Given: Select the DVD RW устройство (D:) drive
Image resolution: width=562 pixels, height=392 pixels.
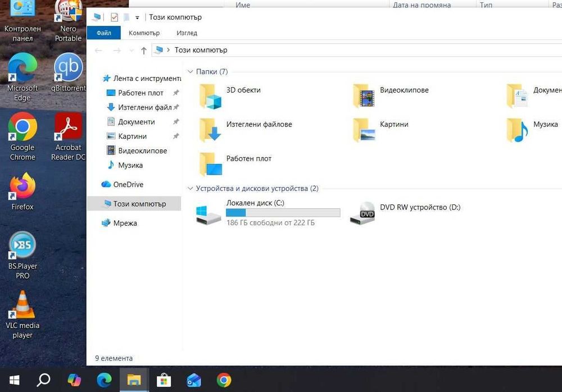Looking at the screenshot, I should point(405,212).
